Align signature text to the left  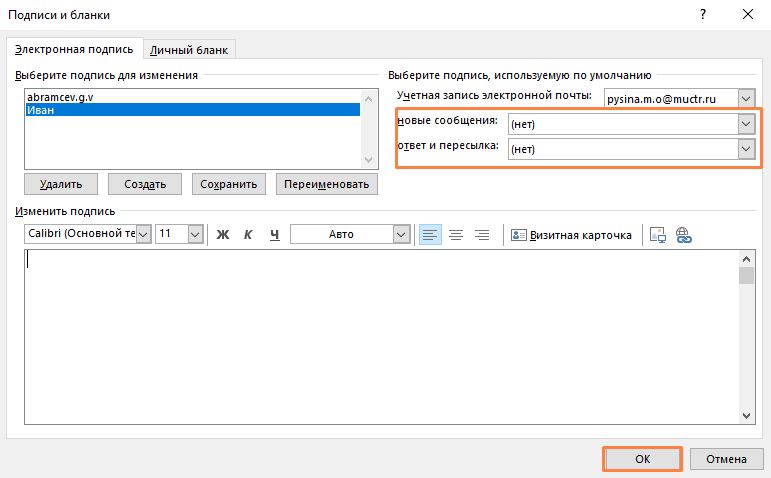tap(430, 234)
